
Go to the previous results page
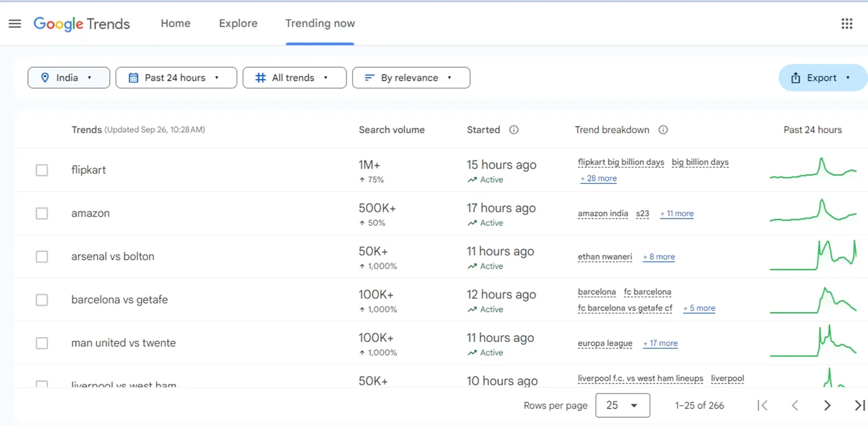point(795,405)
